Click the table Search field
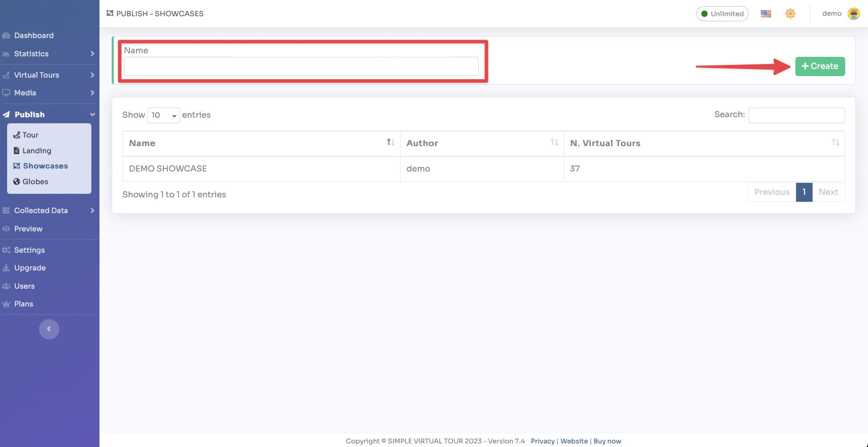Image resolution: width=868 pixels, height=447 pixels. (796, 115)
